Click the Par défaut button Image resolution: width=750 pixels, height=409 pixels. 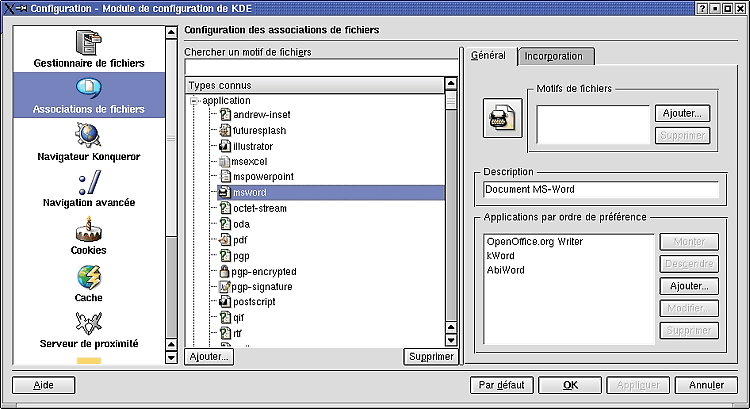pyautogui.click(x=501, y=385)
